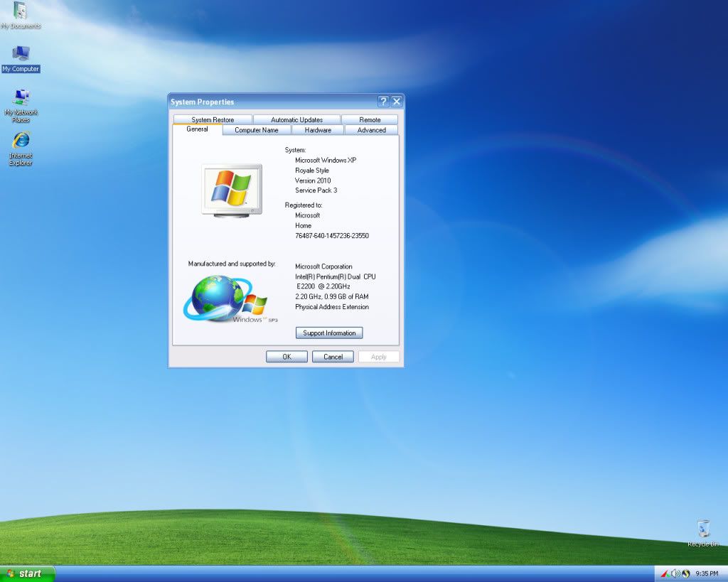Switch to the System Restore tab
Image resolution: width=728 pixels, height=582 pixels.
point(213,119)
